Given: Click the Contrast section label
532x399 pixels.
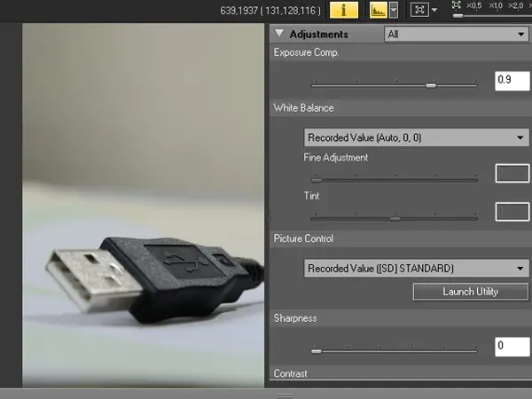Looking at the screenshot, I should click(291, 373).
